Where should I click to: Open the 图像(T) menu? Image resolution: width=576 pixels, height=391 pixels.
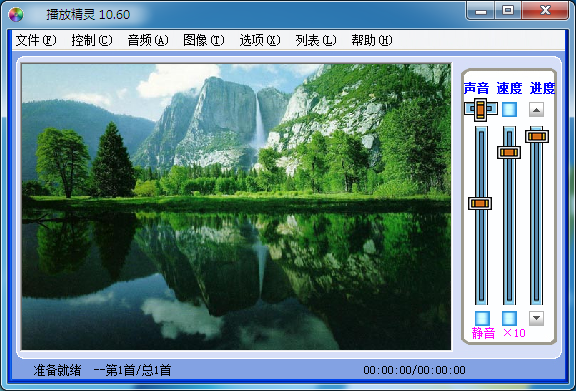point(204,40)
